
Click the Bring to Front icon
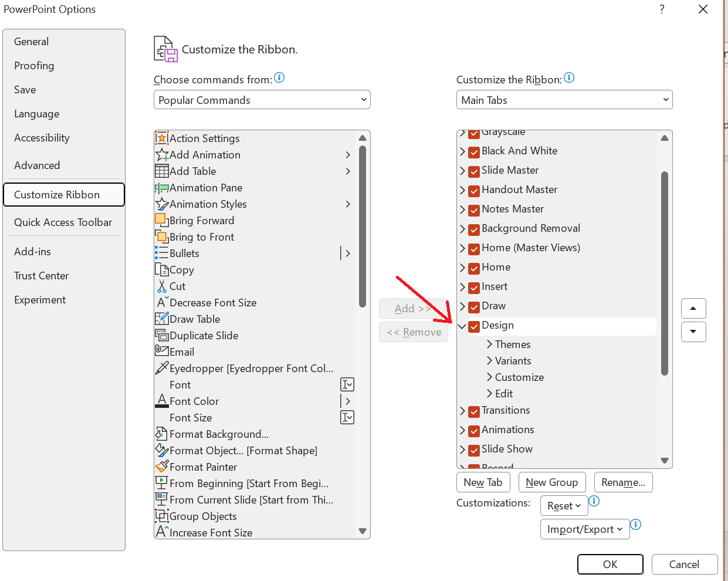click(161, 237)
